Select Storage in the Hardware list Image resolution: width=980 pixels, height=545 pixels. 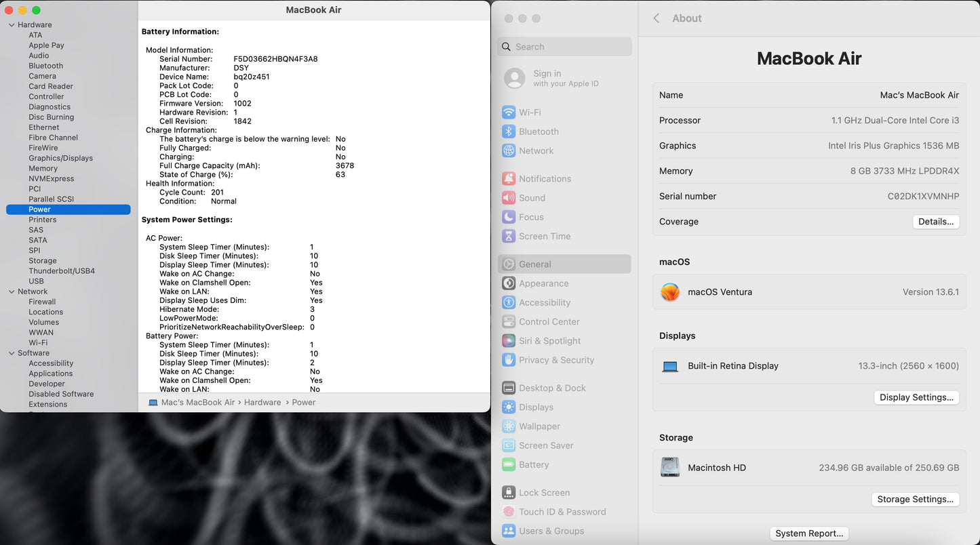[43, 261]
